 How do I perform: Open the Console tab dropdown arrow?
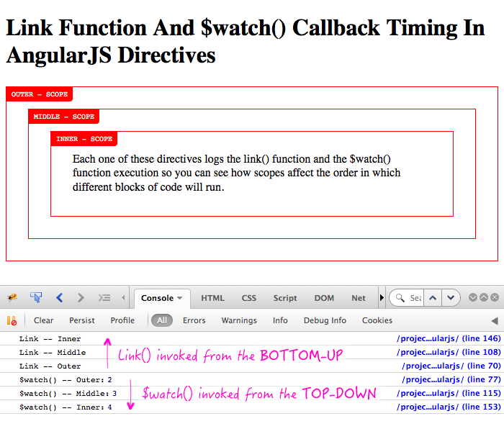(x=179, y=298)
